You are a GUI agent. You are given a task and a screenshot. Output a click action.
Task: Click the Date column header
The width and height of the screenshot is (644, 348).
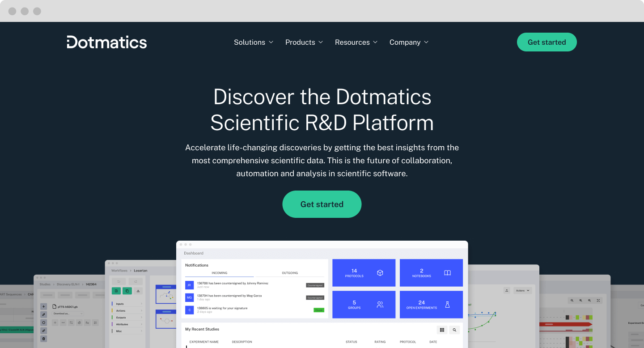click(433, 342)
